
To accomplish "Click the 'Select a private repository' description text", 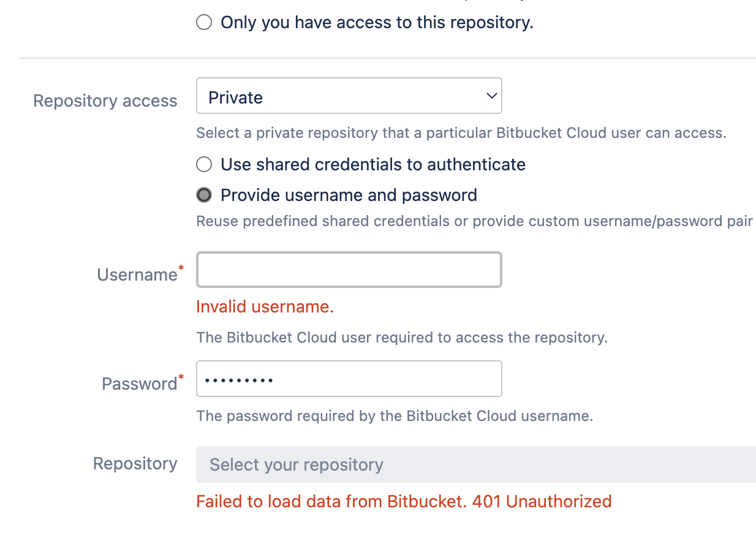I will tap(461, 133).
